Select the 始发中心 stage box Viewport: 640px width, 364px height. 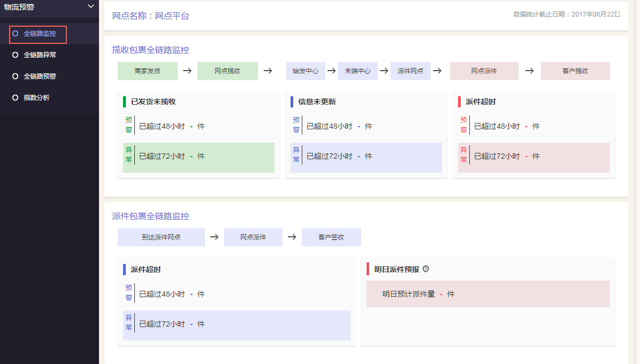tap(306, 71)
